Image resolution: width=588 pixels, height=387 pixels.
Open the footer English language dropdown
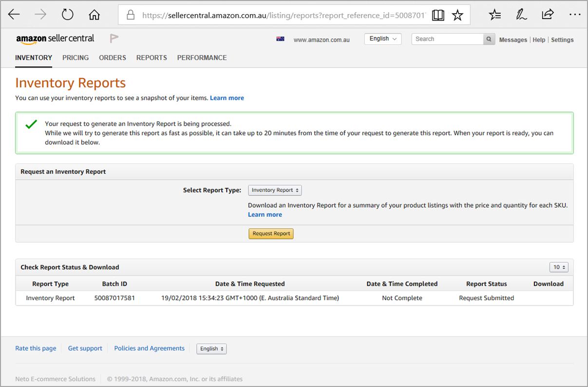tap(211, 348)
